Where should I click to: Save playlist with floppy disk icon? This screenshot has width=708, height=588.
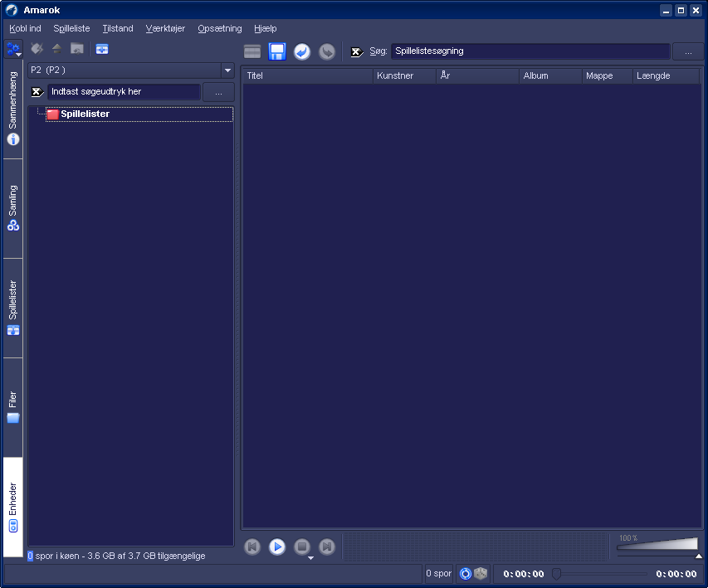(277, 51)
